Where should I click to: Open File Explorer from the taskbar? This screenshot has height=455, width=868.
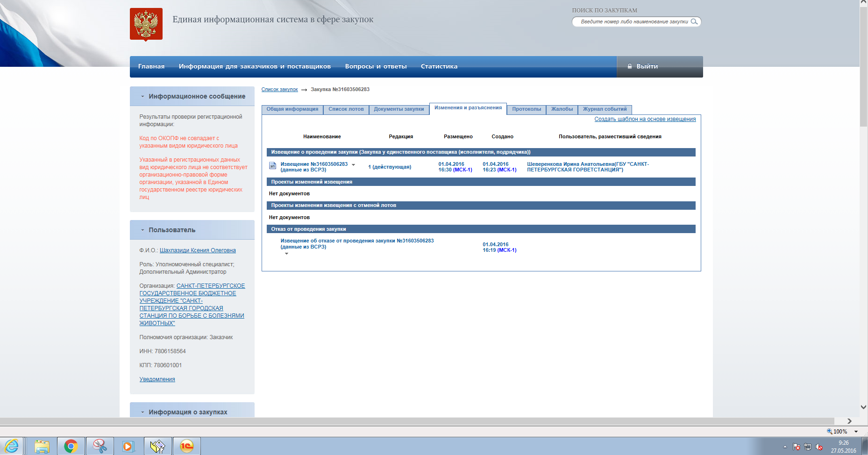point(42,446)
